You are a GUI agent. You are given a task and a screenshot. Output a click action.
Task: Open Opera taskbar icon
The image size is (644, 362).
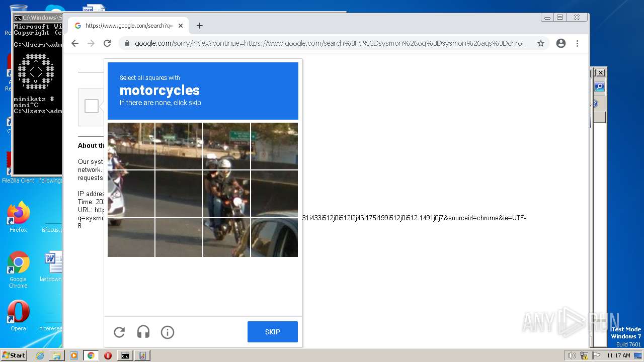coord(108,355)
